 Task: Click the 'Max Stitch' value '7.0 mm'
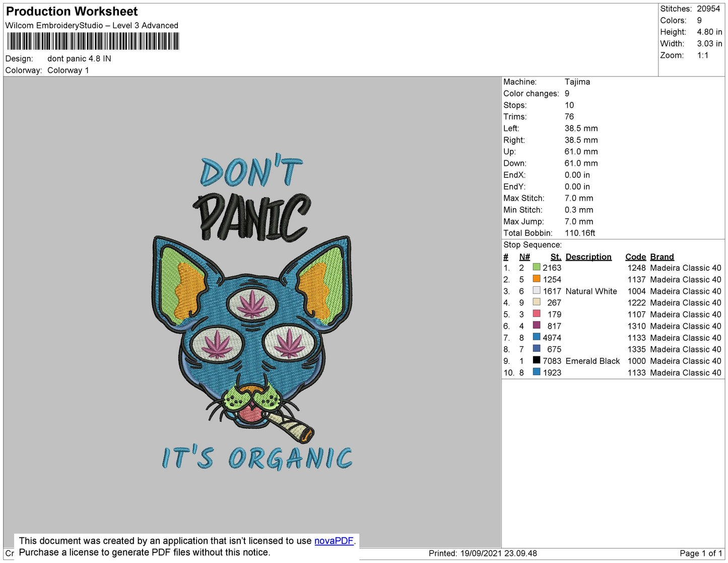(579, 198)
